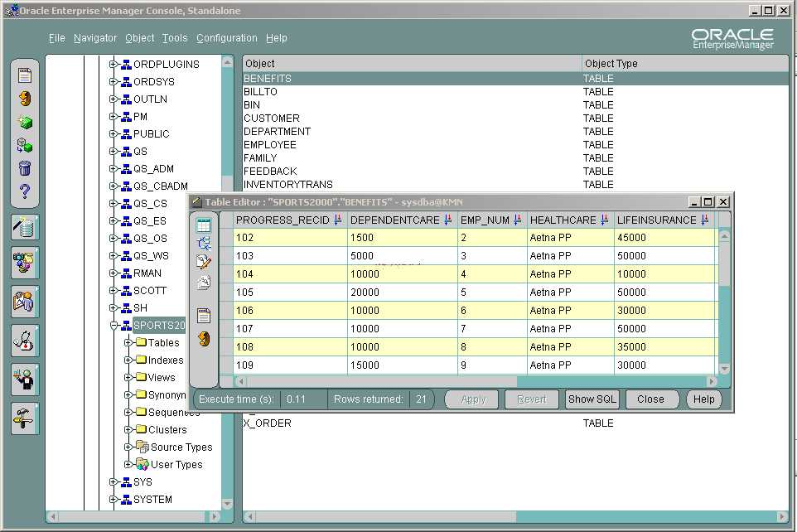Open the stethoscope diagnostics drawer icon
The width and height of the screenshot is (797, 532).
click(25, 341)
